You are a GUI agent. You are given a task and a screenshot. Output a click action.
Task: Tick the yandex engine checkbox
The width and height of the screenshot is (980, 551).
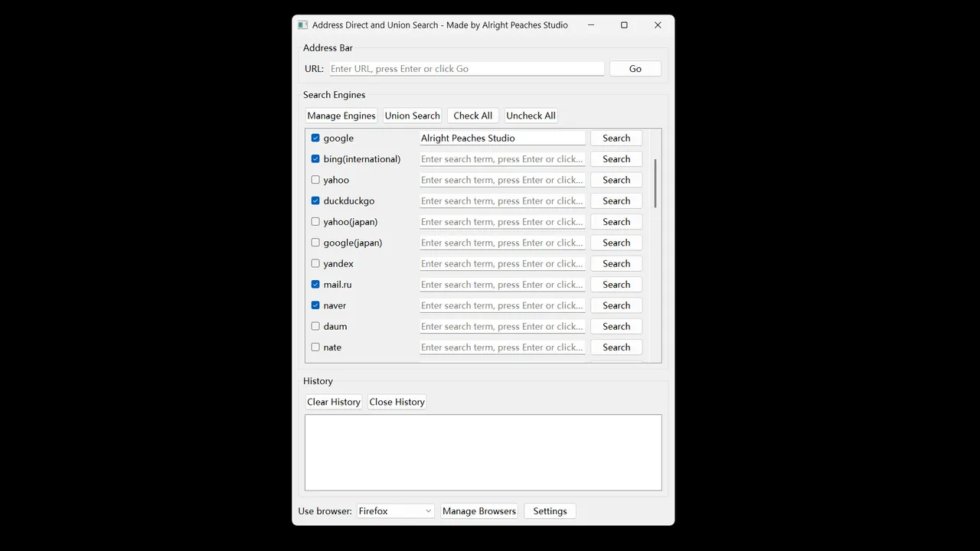315,263
